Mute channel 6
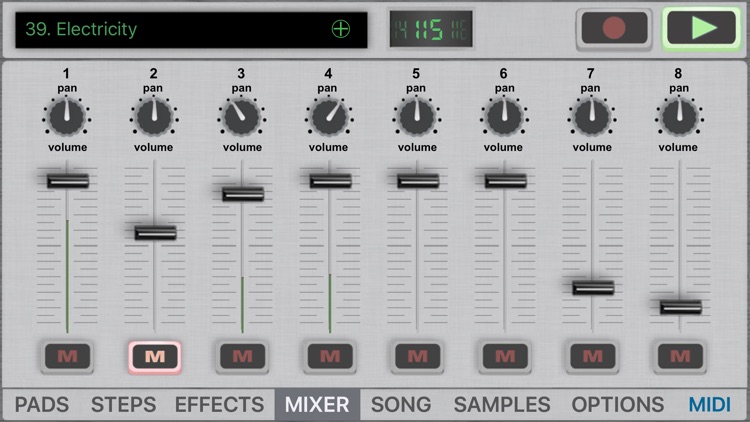Image resolution: width=750 pixels, height=422 pixels. click(x=505, y=356)
